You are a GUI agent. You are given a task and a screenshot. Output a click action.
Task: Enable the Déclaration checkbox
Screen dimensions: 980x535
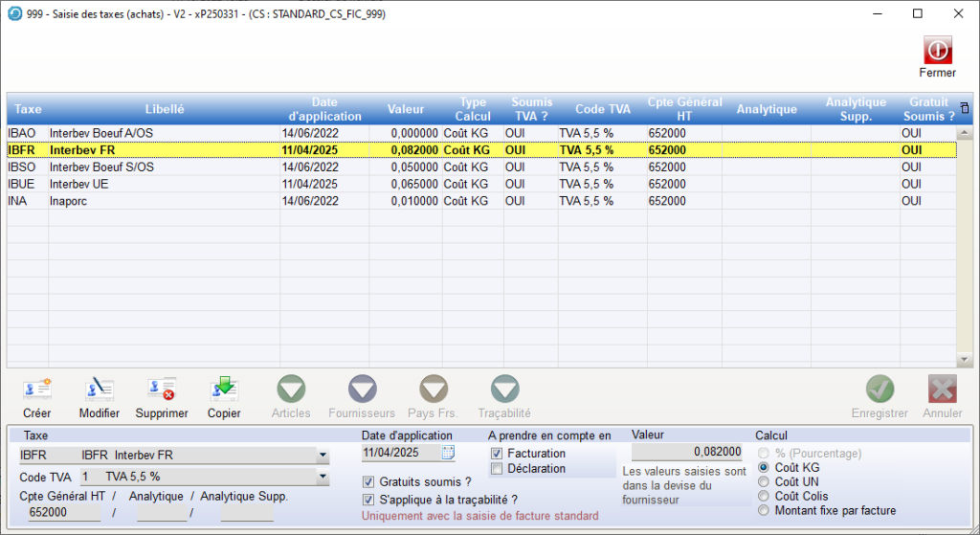coord(497,469)
